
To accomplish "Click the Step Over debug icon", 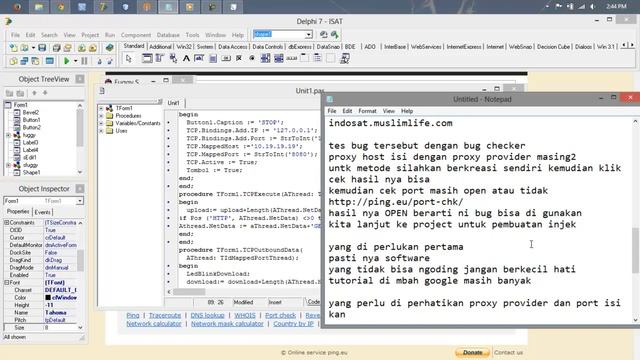I will pos(110,61).
